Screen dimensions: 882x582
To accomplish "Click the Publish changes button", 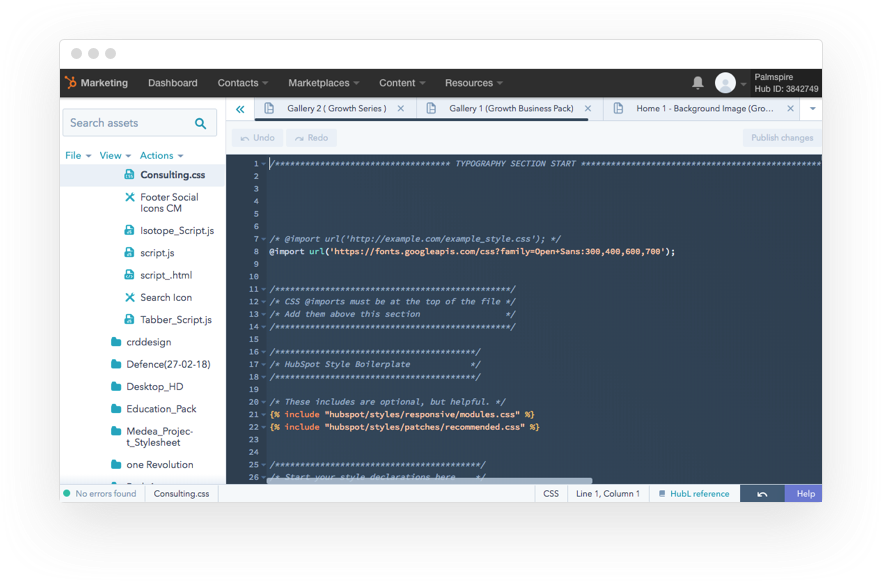I will (x=782, y=138).
